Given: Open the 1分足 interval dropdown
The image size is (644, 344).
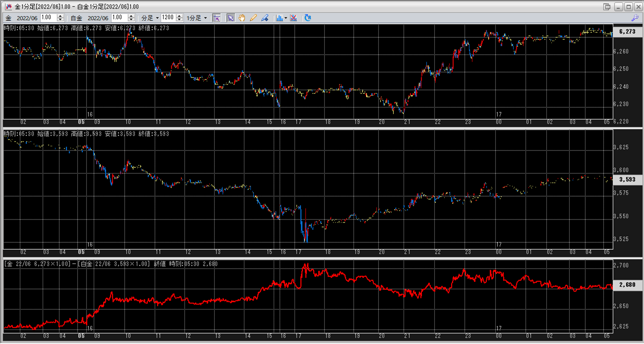Looking at the screenshot, I should click(x=197, y=18).
